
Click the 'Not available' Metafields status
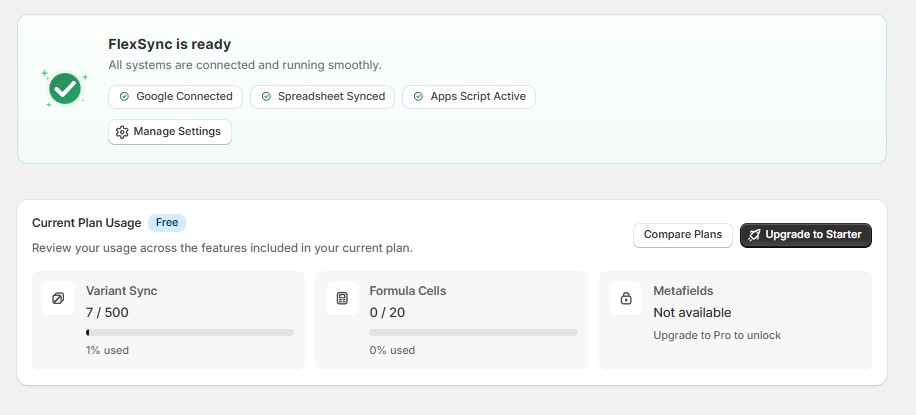coord(692,313)
